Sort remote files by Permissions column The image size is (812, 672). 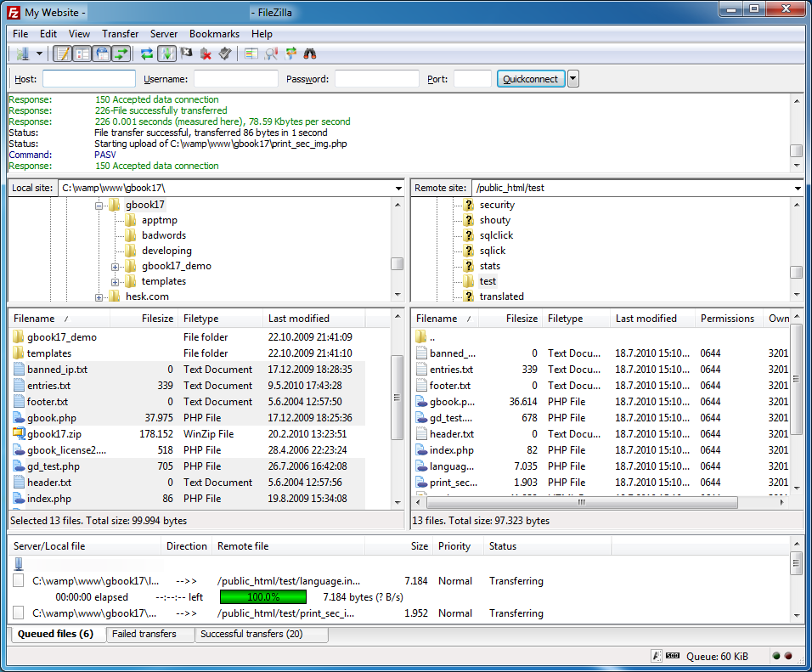[x=728, y=318]
